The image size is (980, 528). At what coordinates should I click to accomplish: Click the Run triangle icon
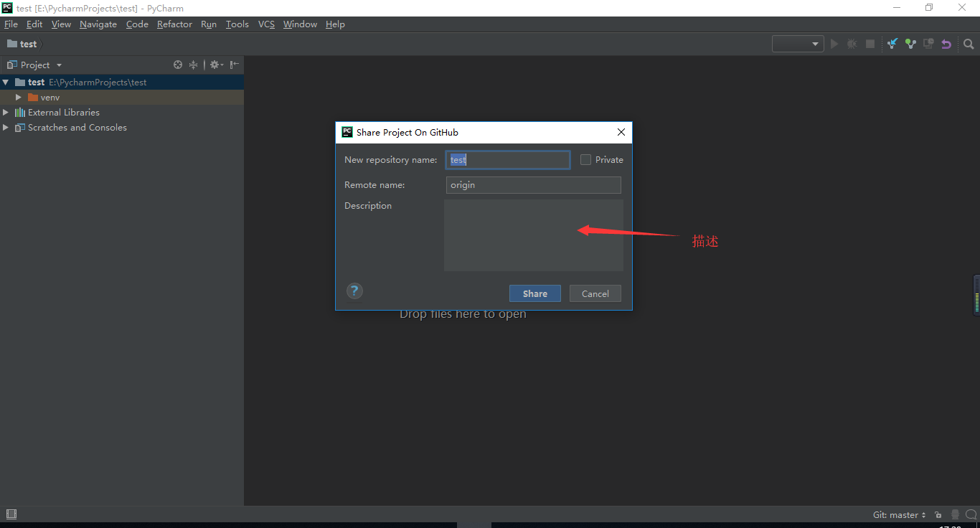tap(834, 44)
